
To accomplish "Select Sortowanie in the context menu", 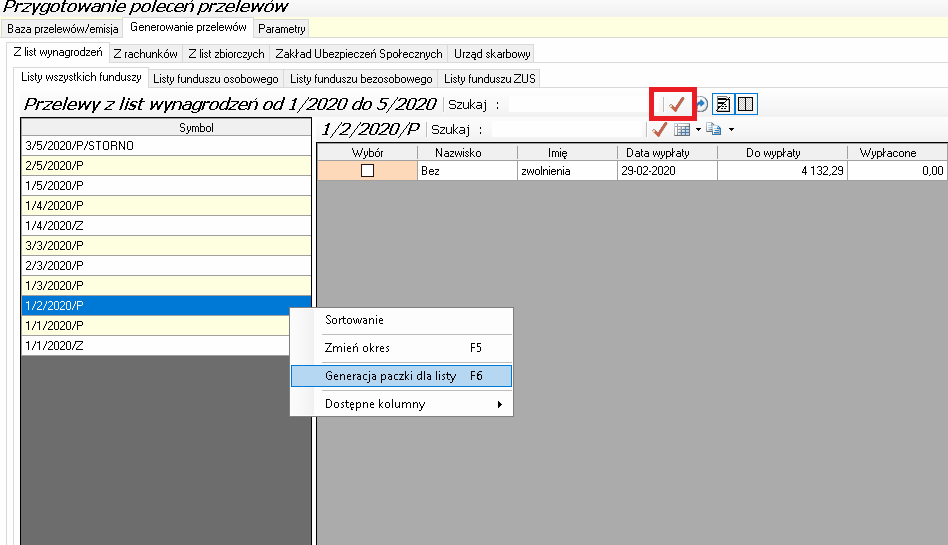I will [x=400, y=320].
